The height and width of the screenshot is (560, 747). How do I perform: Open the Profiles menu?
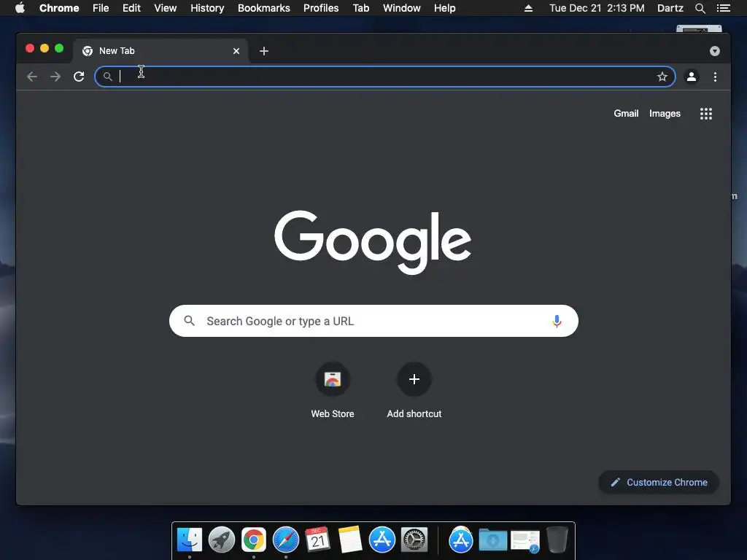click(x=321, y=8)
